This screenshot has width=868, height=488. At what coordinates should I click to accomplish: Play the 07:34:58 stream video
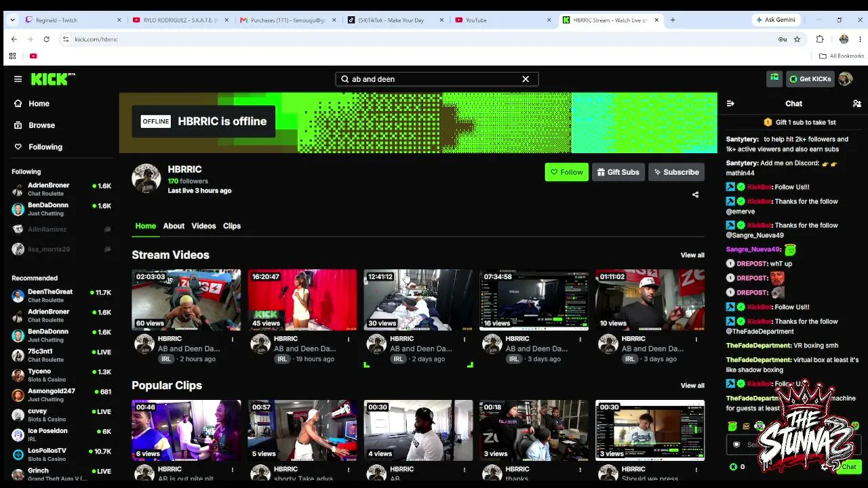[x=534, y=300]
